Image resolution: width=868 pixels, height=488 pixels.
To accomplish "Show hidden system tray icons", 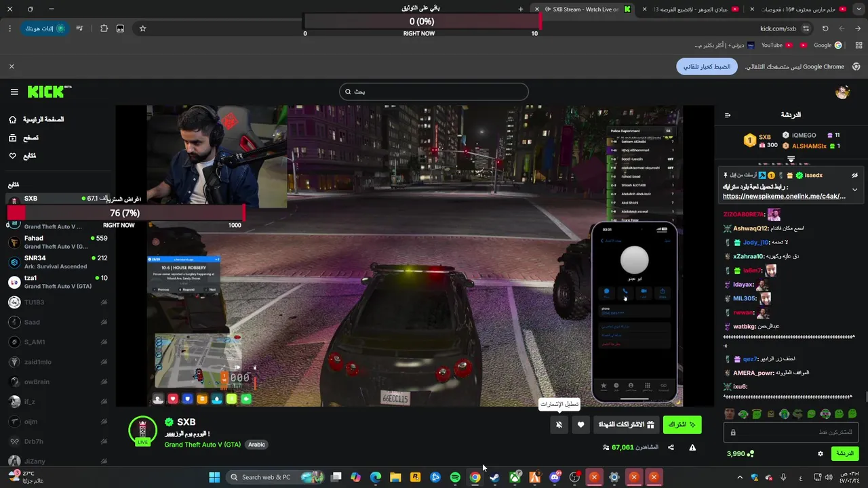I will [x=740, y=477].
